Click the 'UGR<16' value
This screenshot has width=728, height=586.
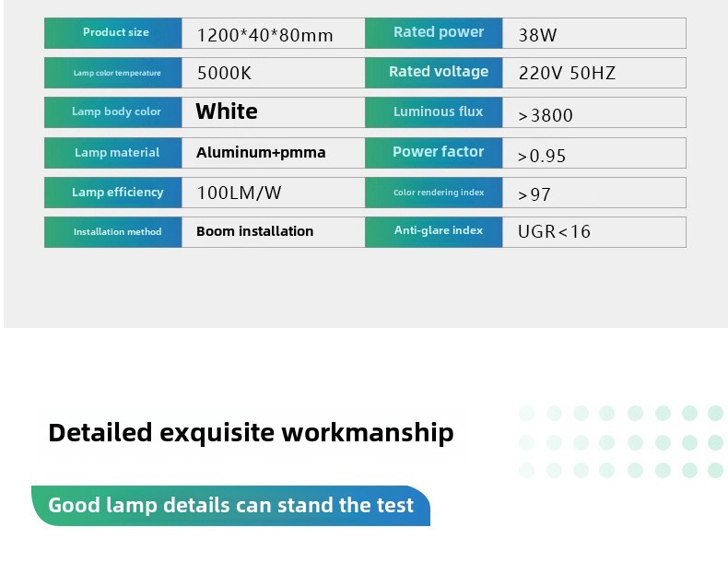(554, 231)
